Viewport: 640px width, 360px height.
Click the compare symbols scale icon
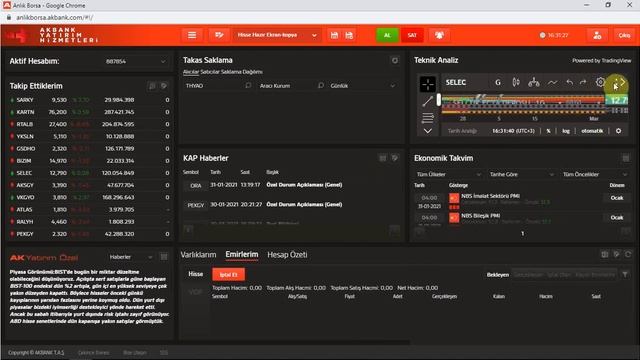point(533,82)
